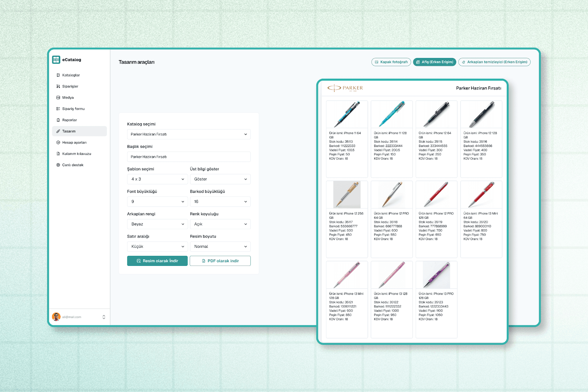Open Kullanım kılavuzu guide
This screenshot has width=588, height=392.
pos(76,154)
